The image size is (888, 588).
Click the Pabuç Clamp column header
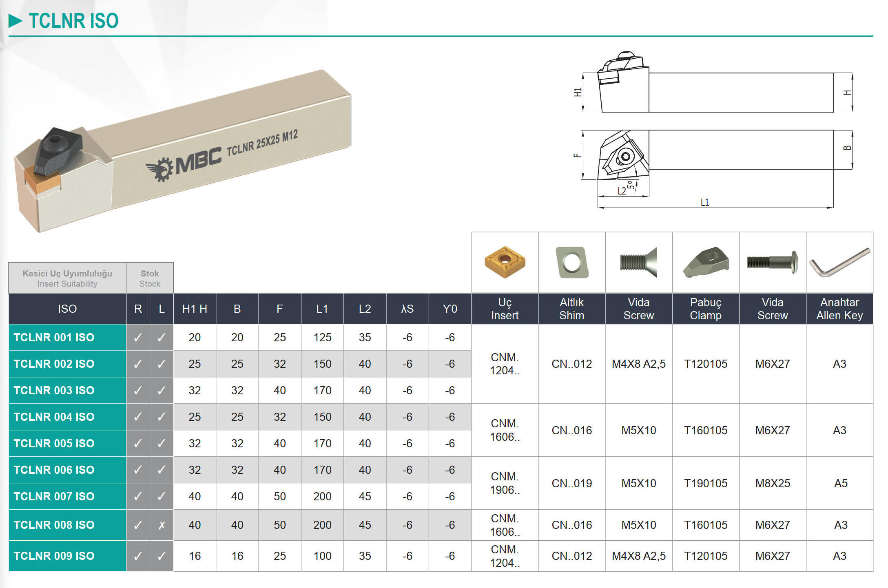click(706, 309)
